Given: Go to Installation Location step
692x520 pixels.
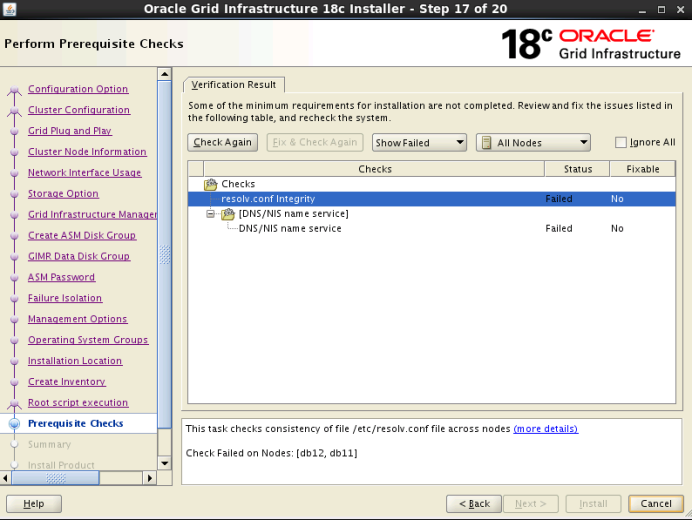Looking at the screenshot, I should pos(75,361).
